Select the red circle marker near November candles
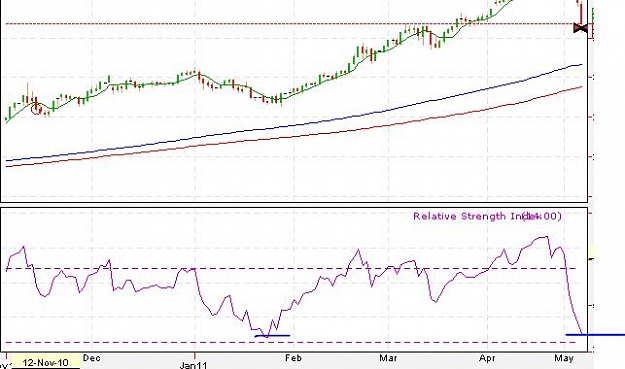 pos(36,109)
